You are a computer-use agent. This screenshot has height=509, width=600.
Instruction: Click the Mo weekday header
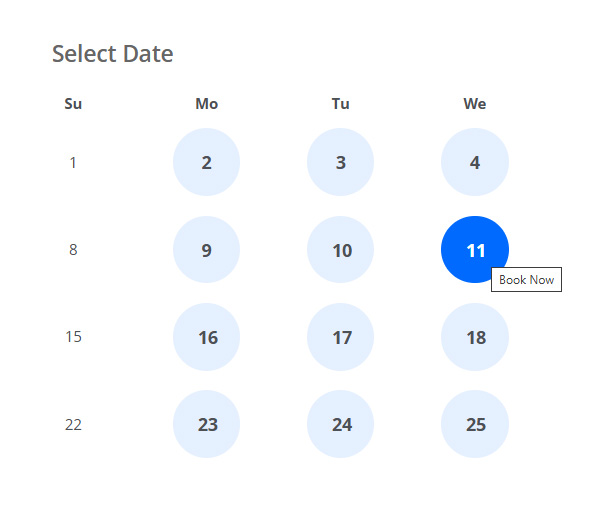[x=206, y=104]
